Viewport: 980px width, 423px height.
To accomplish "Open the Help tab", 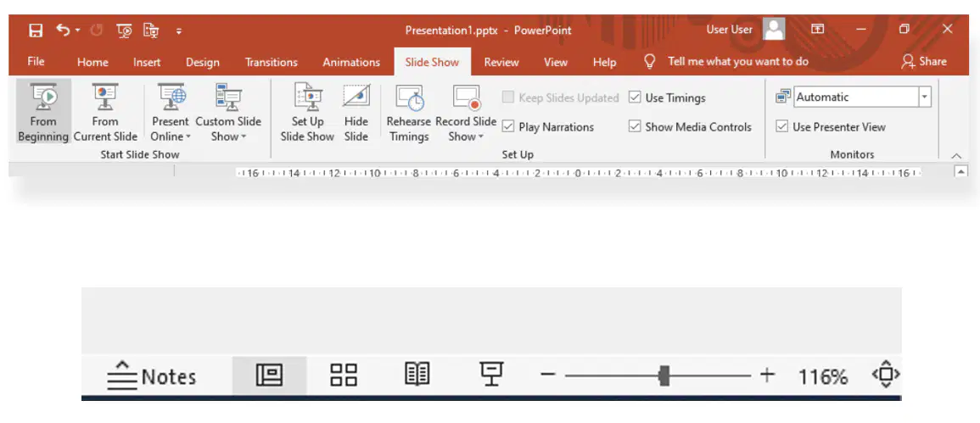I will coord(604,62).
